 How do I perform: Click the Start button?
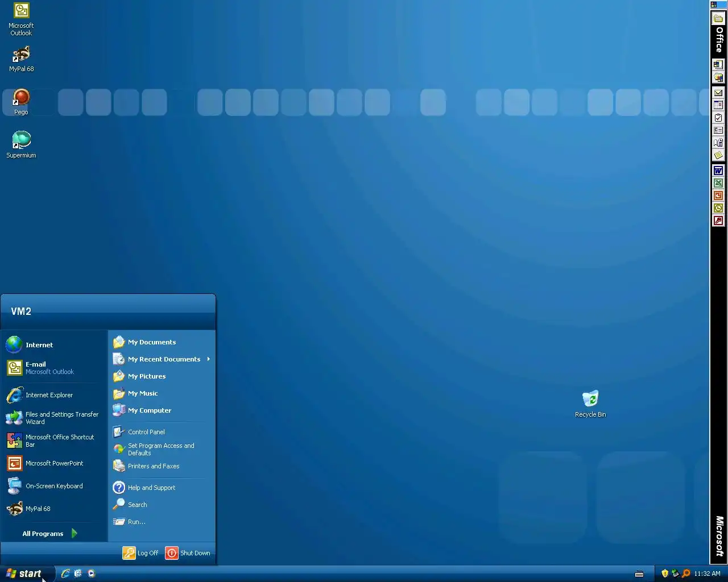click(x=27, y=573)
